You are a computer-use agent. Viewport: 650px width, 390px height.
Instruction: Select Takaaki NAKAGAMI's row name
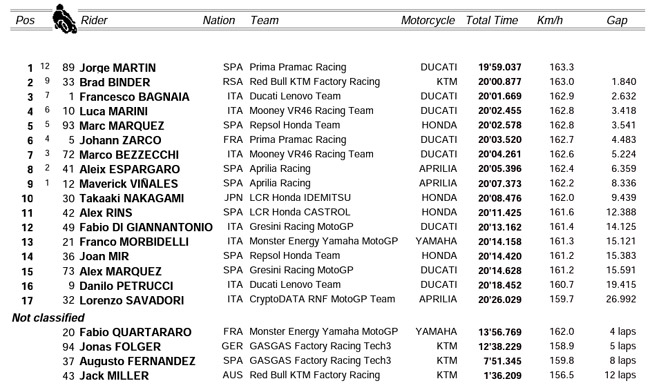132,198
